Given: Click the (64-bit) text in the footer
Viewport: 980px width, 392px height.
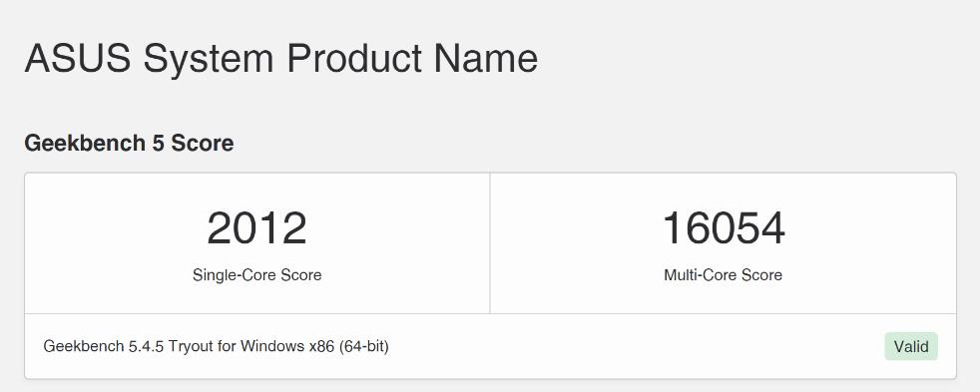Looking at the screenshot, I should [x=363, y=346].
